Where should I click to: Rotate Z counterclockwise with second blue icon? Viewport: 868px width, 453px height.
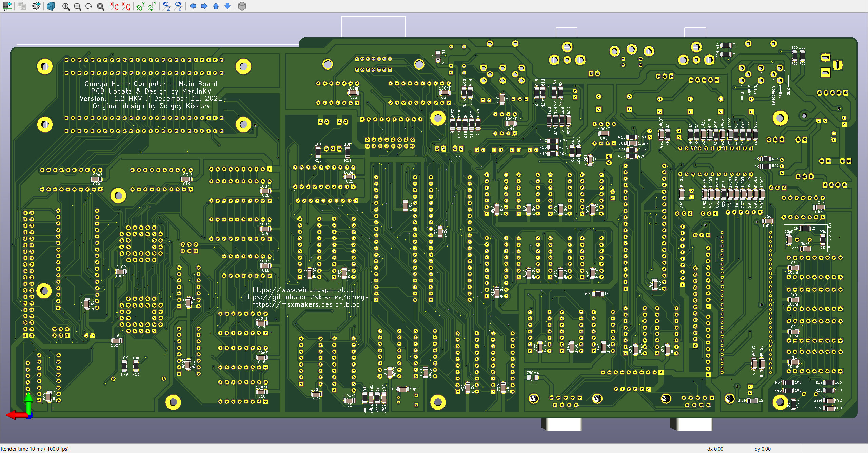pyautogui.click(x=178, y=6)
